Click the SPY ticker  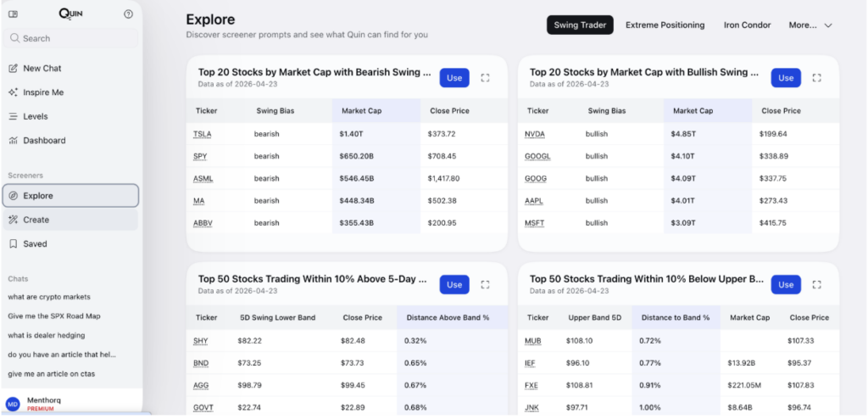pos(200,156)
